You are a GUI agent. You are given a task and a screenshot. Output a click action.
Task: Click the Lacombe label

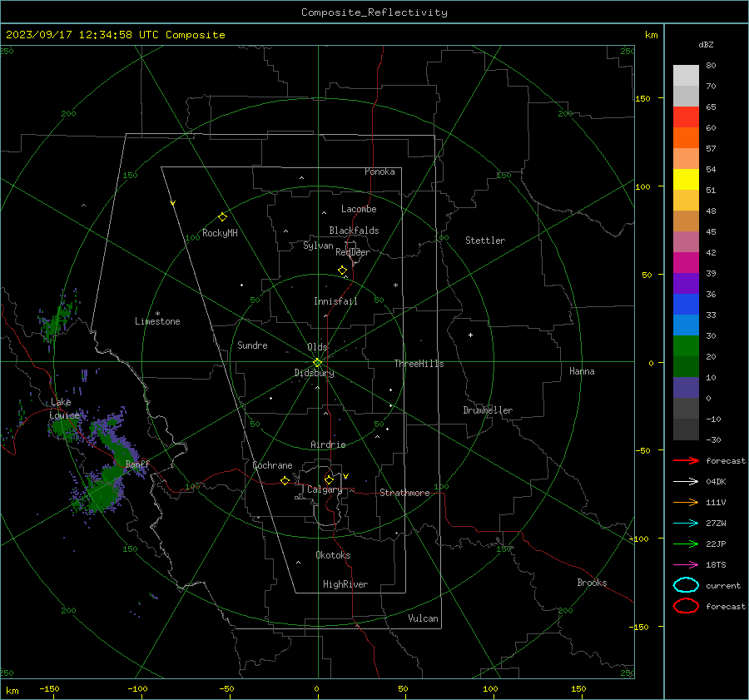click(359, 209)
